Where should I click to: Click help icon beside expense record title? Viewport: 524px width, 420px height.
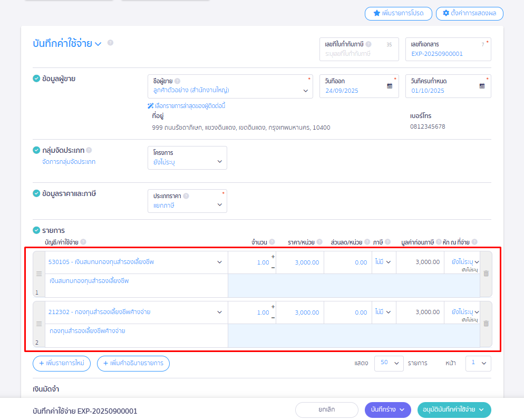(110, 43)
